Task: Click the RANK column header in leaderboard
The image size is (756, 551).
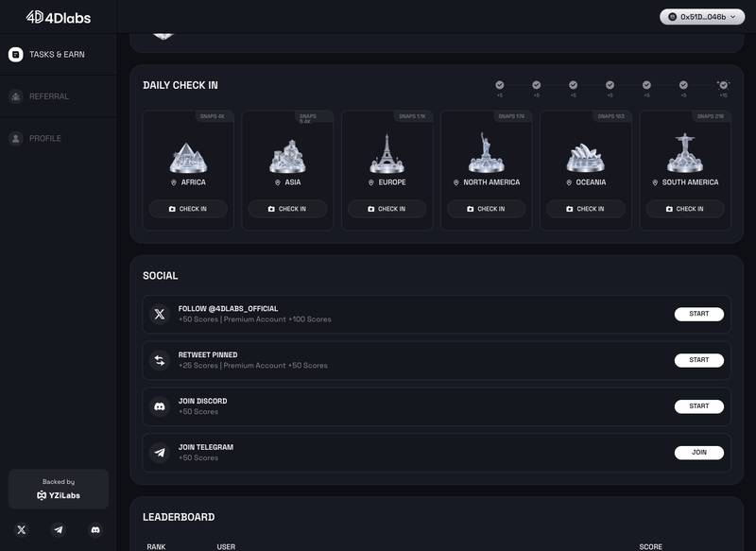Action: click(156, 546)
